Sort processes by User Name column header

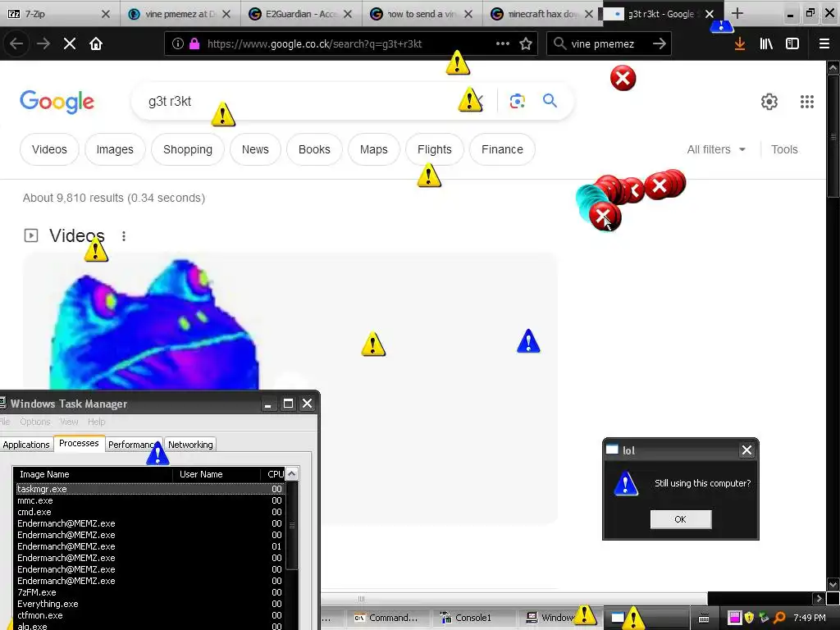(218, 474)
